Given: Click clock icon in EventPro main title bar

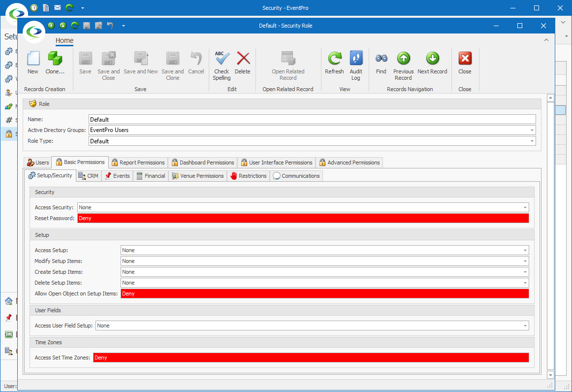Looking at the screenshot, I should tap(34, 8).
